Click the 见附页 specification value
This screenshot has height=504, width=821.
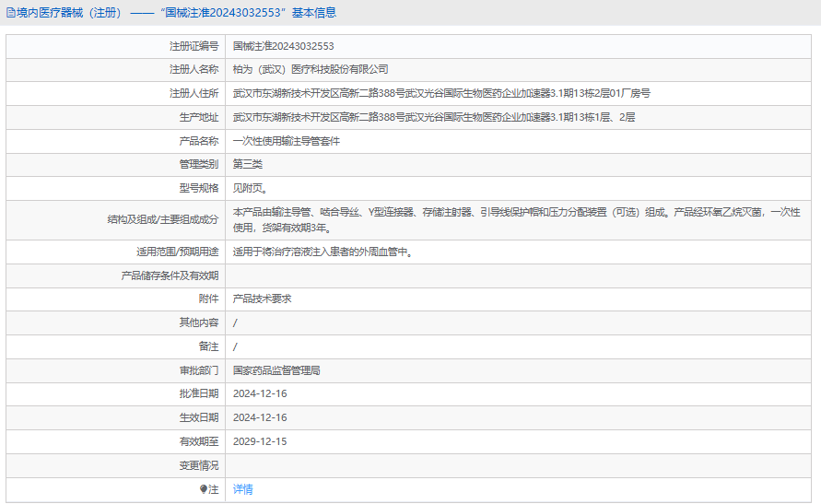250,188
